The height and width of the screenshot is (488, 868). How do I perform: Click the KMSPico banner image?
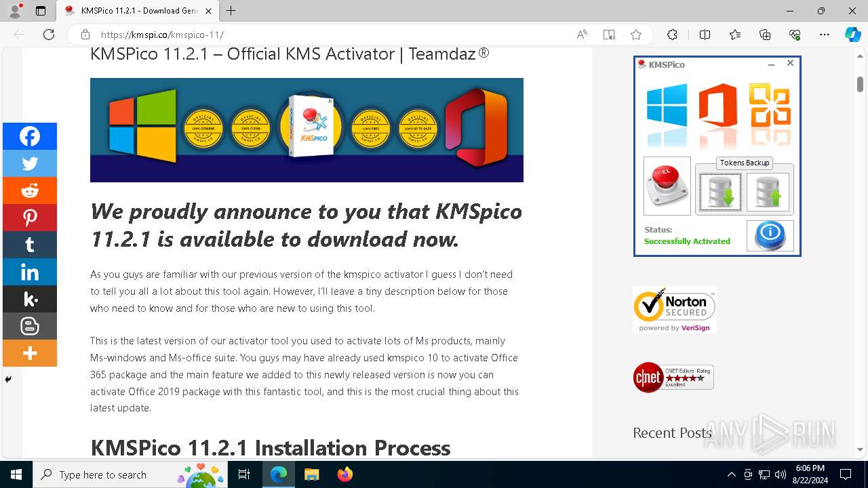coord(307,130)
